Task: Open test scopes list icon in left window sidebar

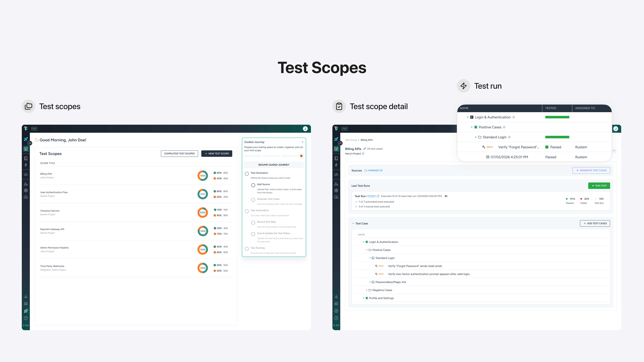Action: point(26,149)
